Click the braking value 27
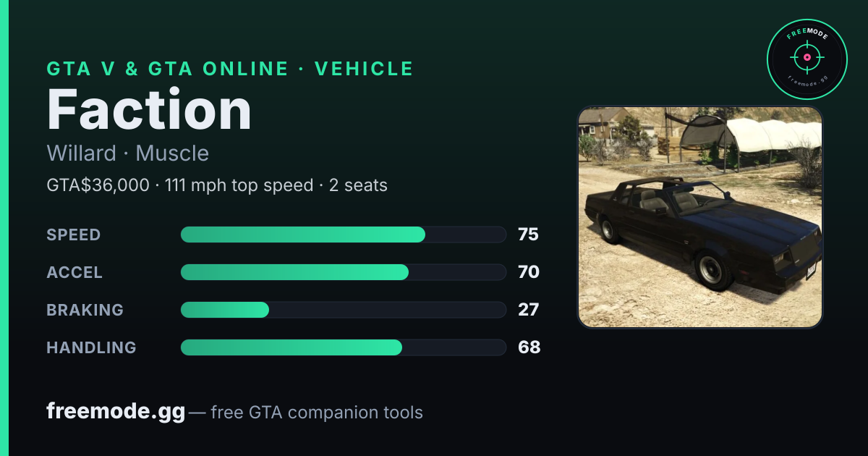The image size is (868, 456). click(529, 310)
